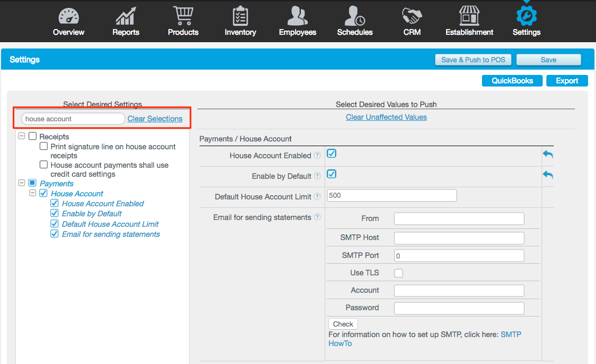
Task: Open the Products shopping cart icon
Action: tap(183, 15)
